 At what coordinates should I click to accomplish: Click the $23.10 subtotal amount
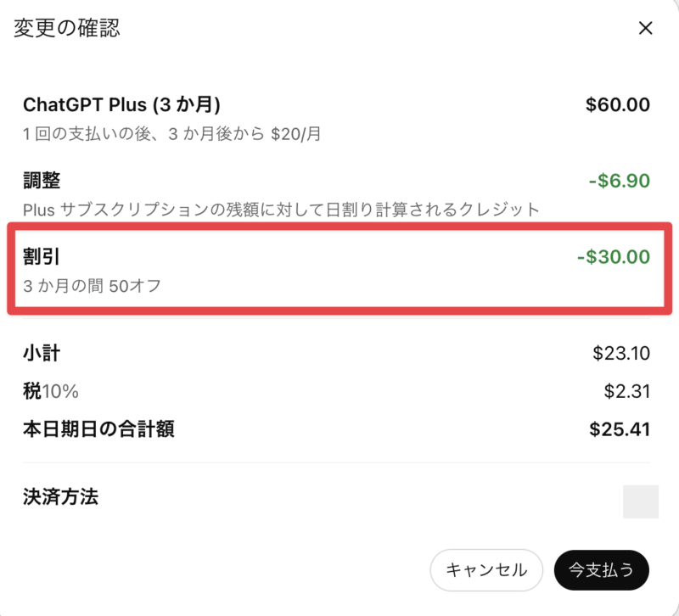[x=621, y=353]
